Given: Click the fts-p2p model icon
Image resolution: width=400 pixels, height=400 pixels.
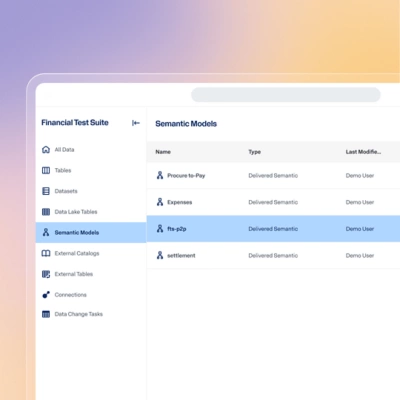Looking at the screenshot, I should click(160, 228).
